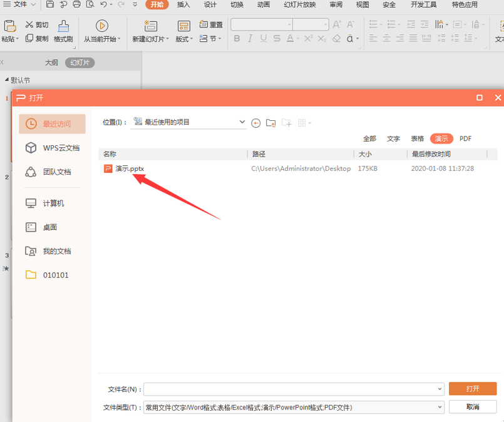
Task: Click the center align paragraph icon
Action: pyautogui.click(x=387, y=39)
